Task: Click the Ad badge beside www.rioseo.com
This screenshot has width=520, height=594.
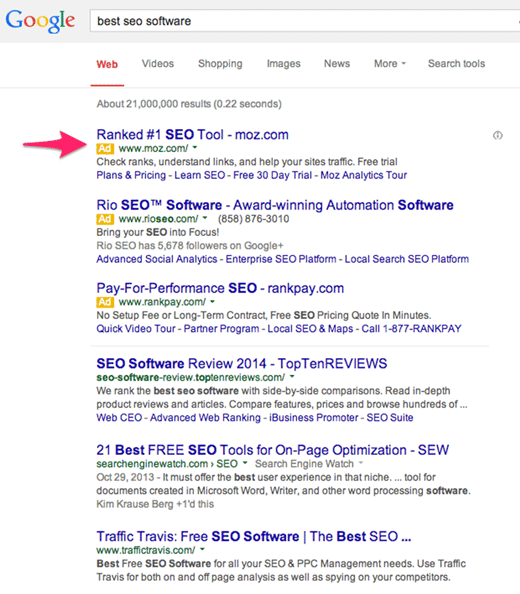Action: 105,219
